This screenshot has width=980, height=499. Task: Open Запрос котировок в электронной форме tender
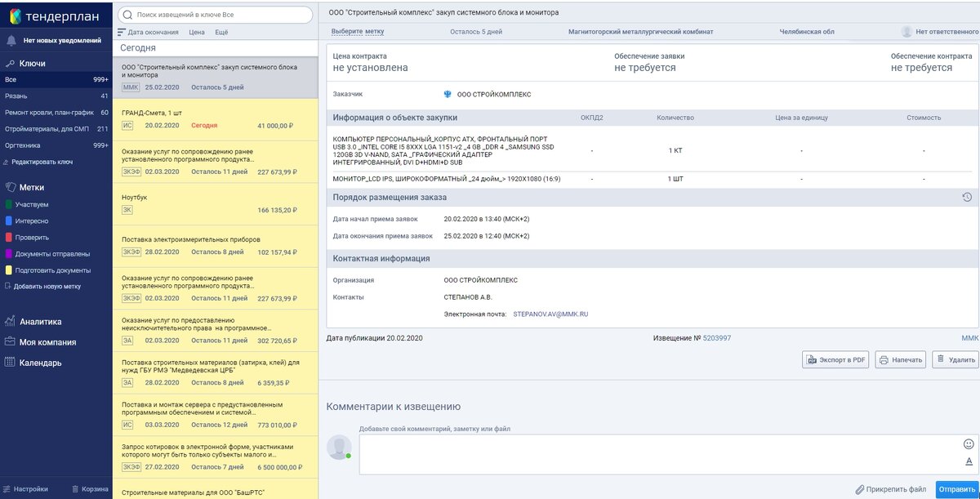coord(216,457)
